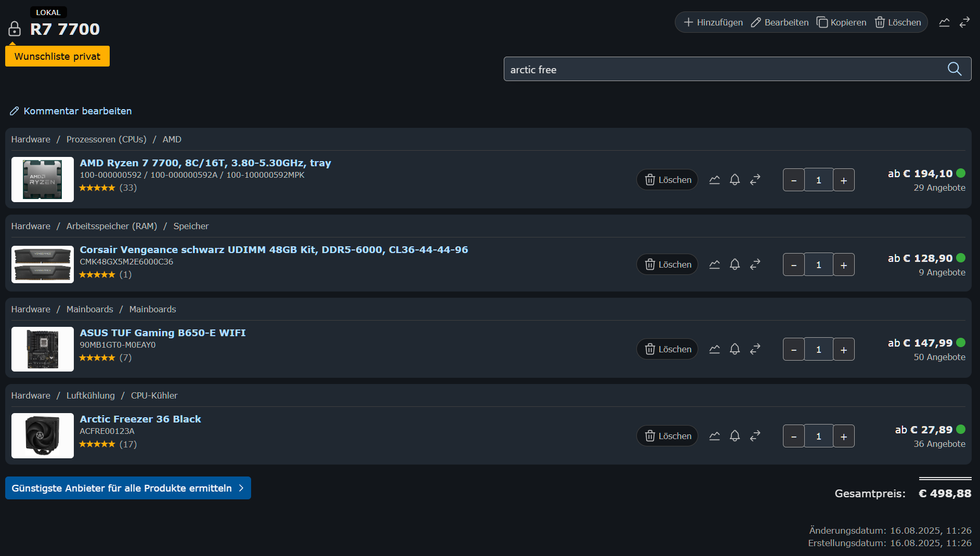Click the ASUS mainboard thumbnail
The image size is (980, 556).
pos(43,349)
